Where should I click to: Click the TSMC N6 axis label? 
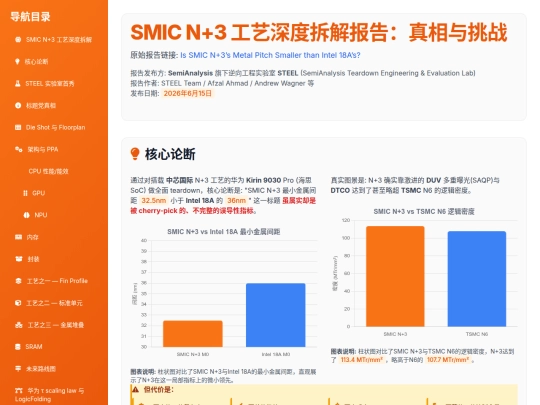coord(477,334)
